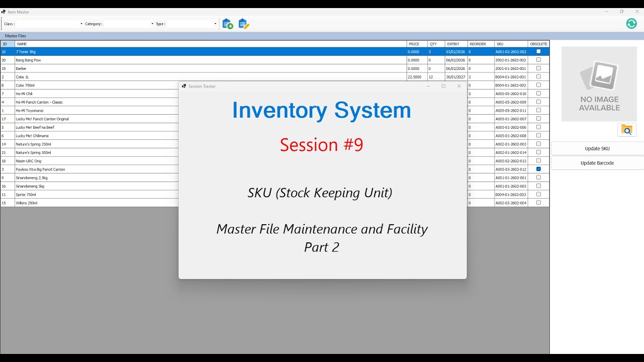Screen dimensions: 644x362
Task: Toggle Obsolete checkbox for Sinandomeng 2.5kg
Action: tap(538, 177)
